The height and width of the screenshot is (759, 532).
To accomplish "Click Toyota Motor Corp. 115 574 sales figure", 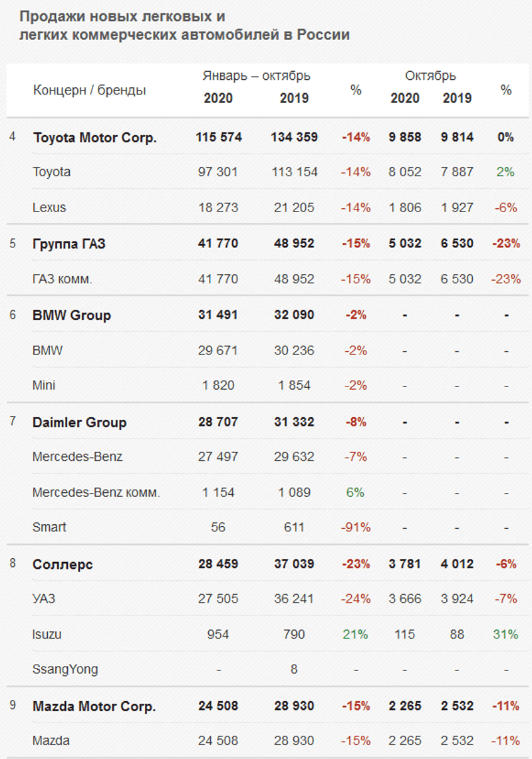I will click(x=219, y=138).
